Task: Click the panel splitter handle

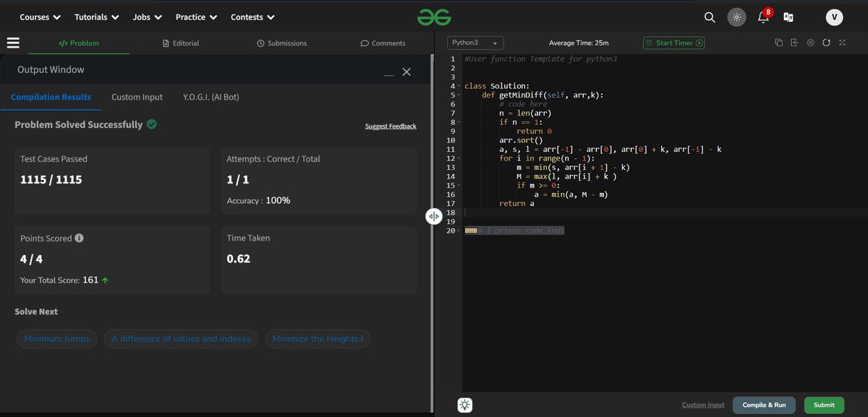Action: tap(433, 216)
